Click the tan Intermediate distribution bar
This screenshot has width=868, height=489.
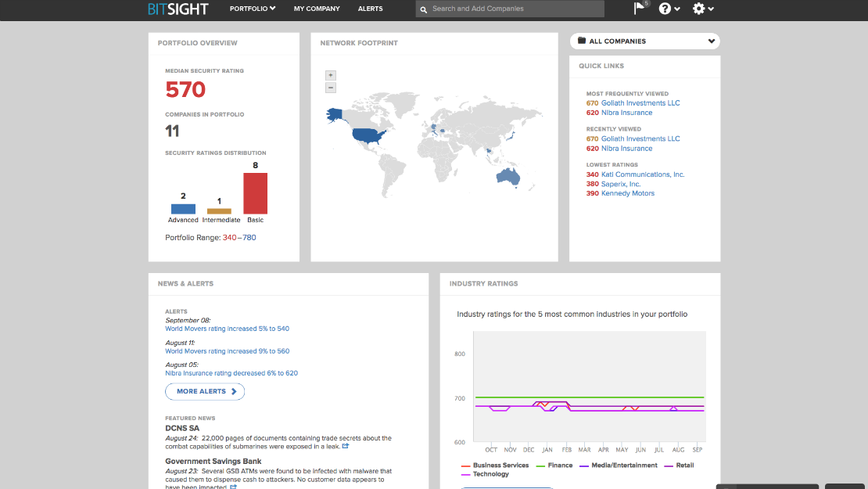pyautogui.click(x=219, y=211)
